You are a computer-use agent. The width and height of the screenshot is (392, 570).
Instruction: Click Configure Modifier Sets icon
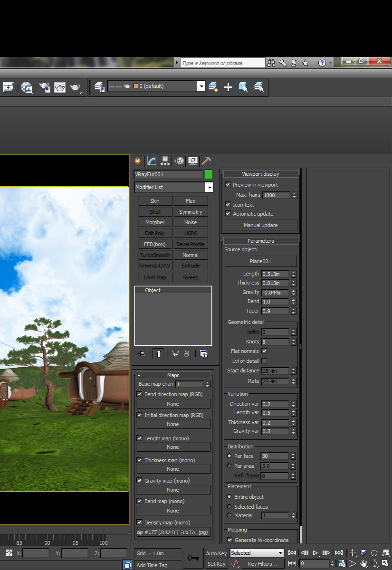203,354
